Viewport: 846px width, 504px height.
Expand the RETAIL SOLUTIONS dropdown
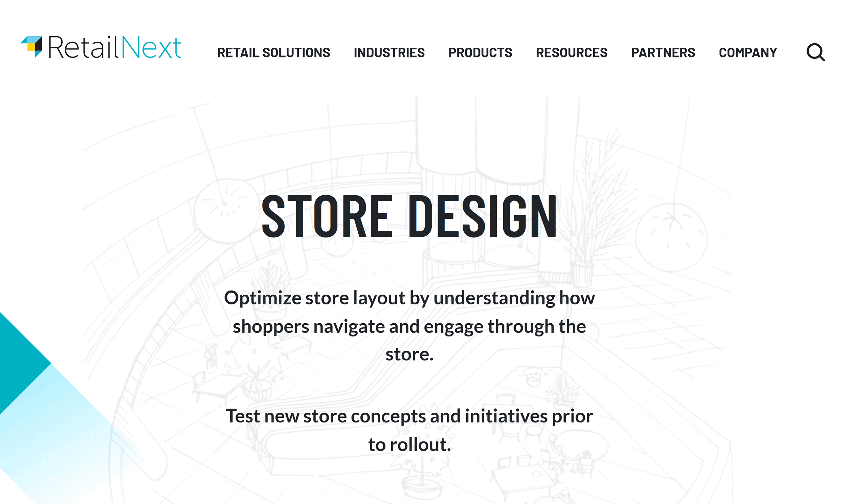tap(274, 52)
